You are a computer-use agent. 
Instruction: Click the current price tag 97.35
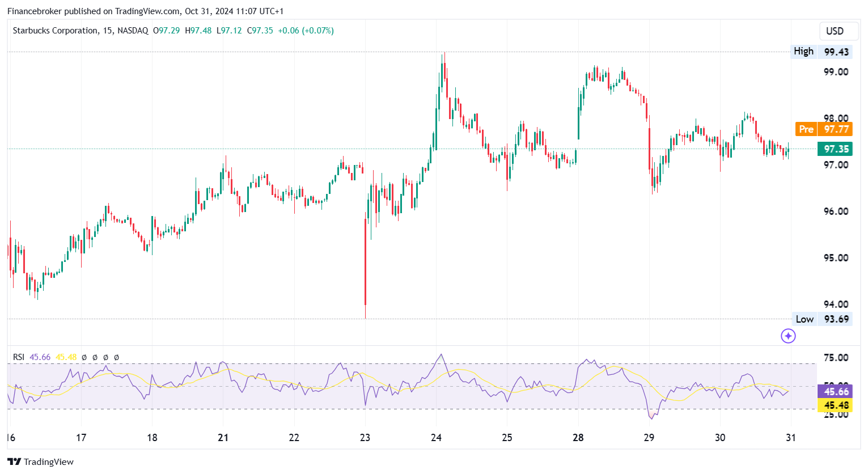[x=835, y=149]
